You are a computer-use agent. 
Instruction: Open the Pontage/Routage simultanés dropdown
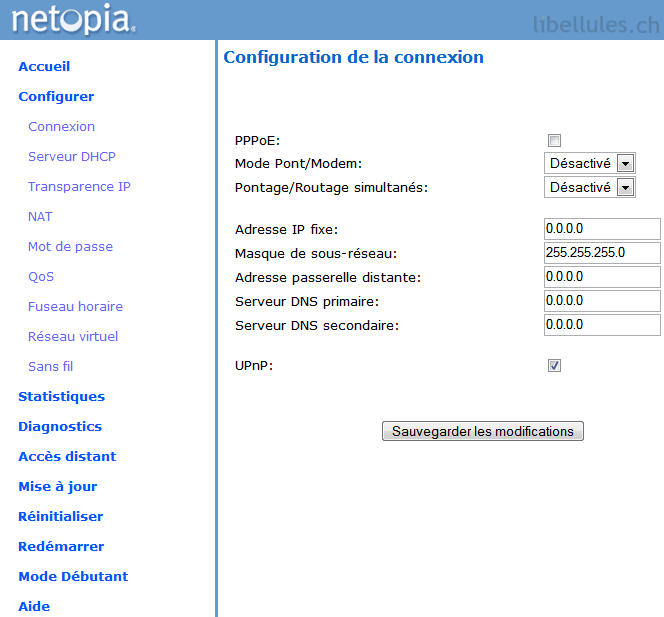pyautogui.click(x=589, y=187)
